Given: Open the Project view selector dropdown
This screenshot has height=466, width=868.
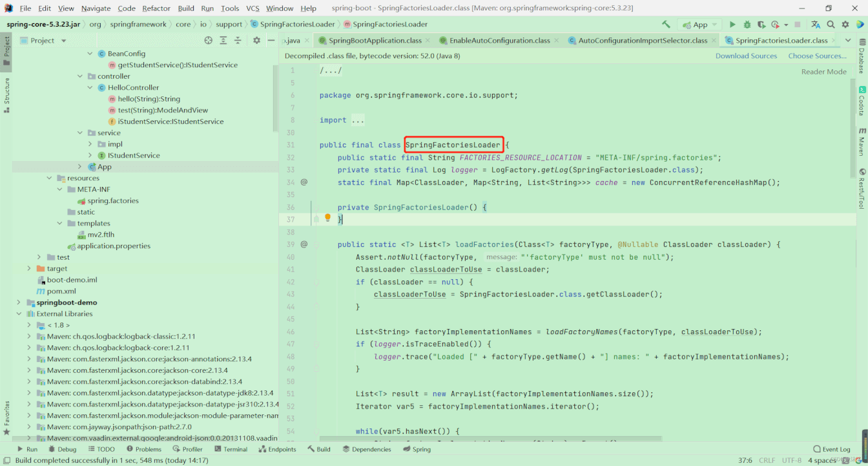Looking at the screenshot, I should (x=44, y=40).
